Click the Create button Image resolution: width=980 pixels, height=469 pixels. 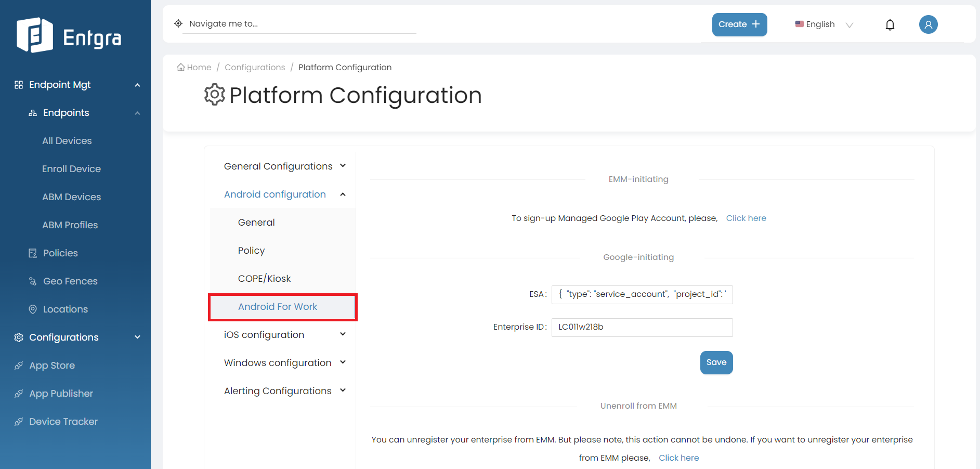[739, 24]
